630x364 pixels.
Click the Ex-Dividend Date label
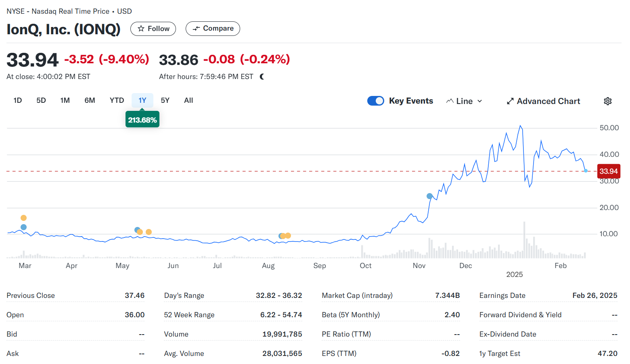coord(508,334)
